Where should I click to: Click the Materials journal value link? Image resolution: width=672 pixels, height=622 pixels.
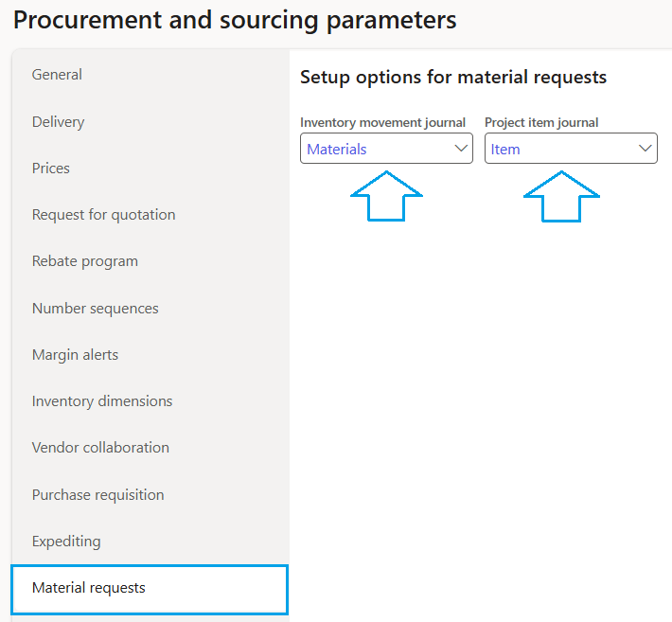point(337,150)
